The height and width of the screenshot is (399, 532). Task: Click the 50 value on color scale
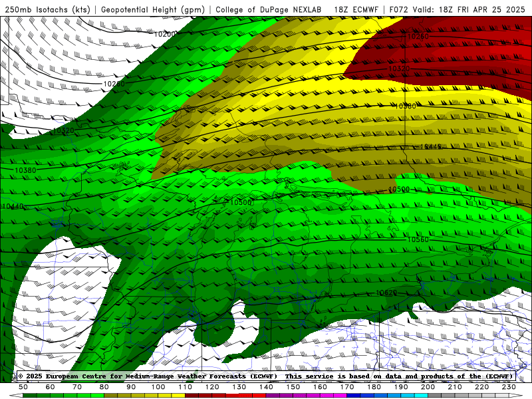(23, 387)
